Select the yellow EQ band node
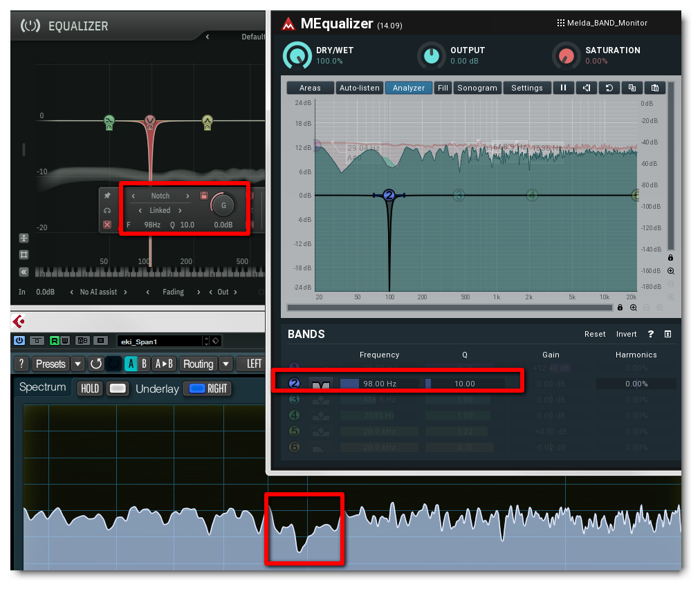700x589 pixels. tap(207, 122)
